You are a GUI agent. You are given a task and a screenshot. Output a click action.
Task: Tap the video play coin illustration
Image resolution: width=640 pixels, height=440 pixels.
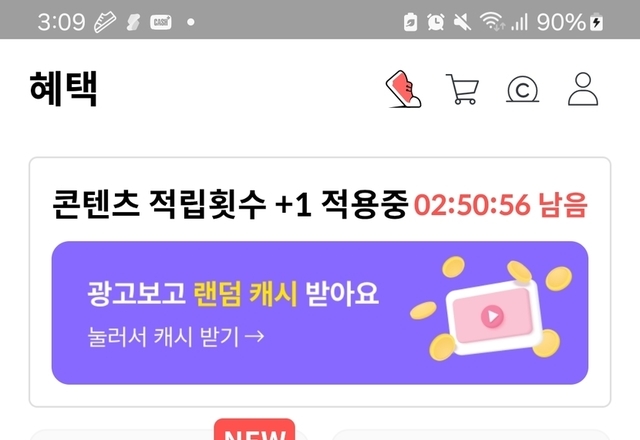pyautogui.click(x=492, y=310)
